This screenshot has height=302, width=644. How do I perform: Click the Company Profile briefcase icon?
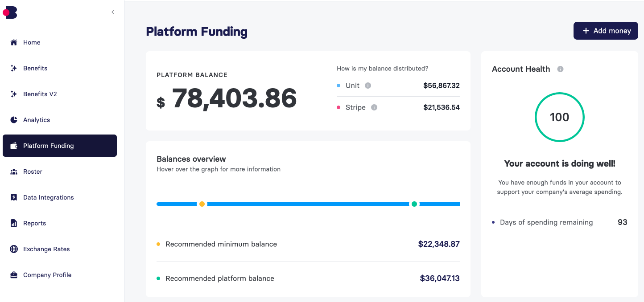coord(14,275)
